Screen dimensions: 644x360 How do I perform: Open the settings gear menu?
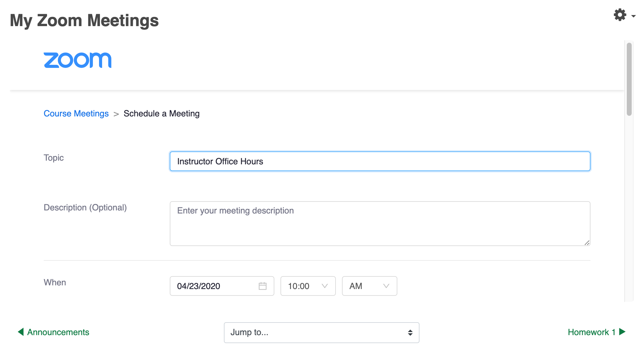[x=620, y=15]
